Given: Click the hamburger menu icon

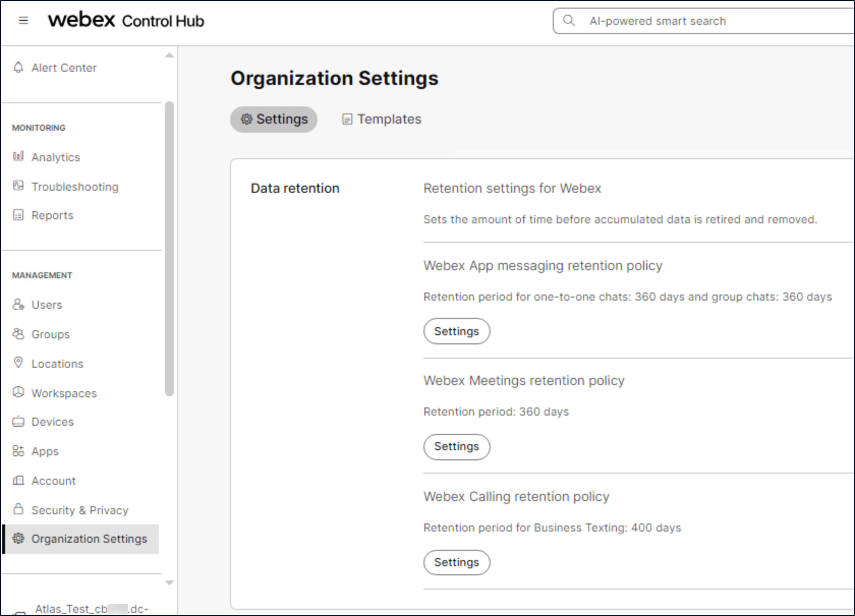Looking at the screenshot, I should pyautogui.click(x=23, y=20).
